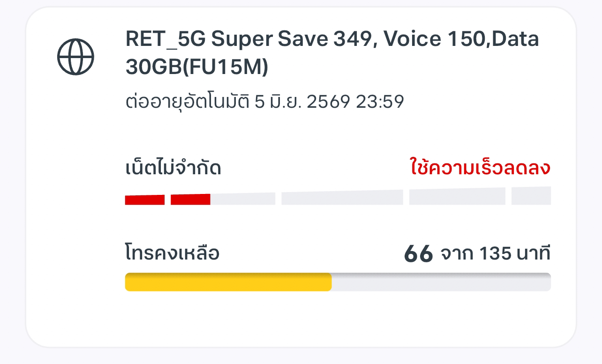This screenshot has height=364, width=602.
Task: Tap the first fully red data usage segment
Action: coord(145,200)
